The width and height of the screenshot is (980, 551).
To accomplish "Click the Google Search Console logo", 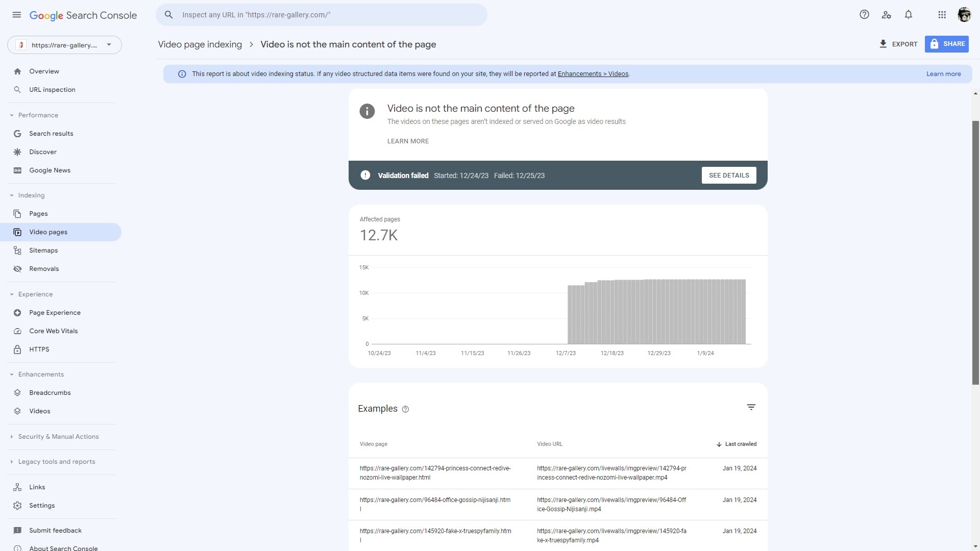I will [x=83, y=15].
